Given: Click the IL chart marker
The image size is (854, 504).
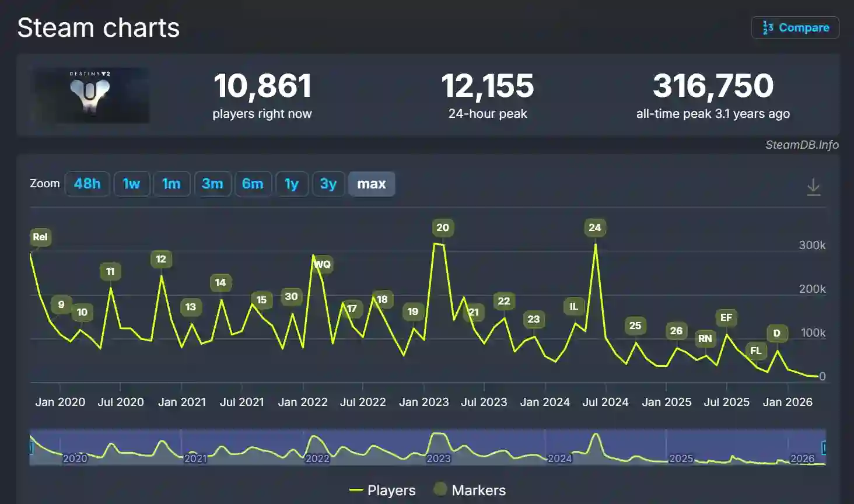Looking at the screenshot, I should pos(574,306).
